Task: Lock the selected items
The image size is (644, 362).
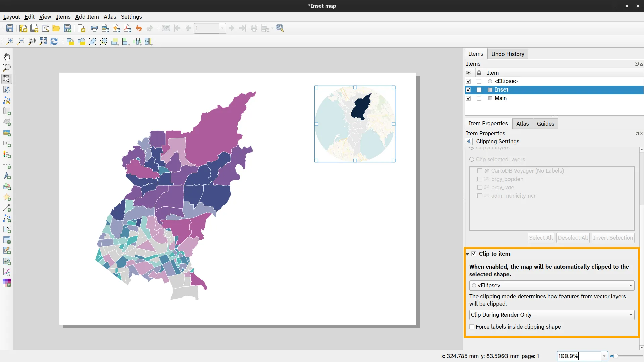Action: (70, 41)
